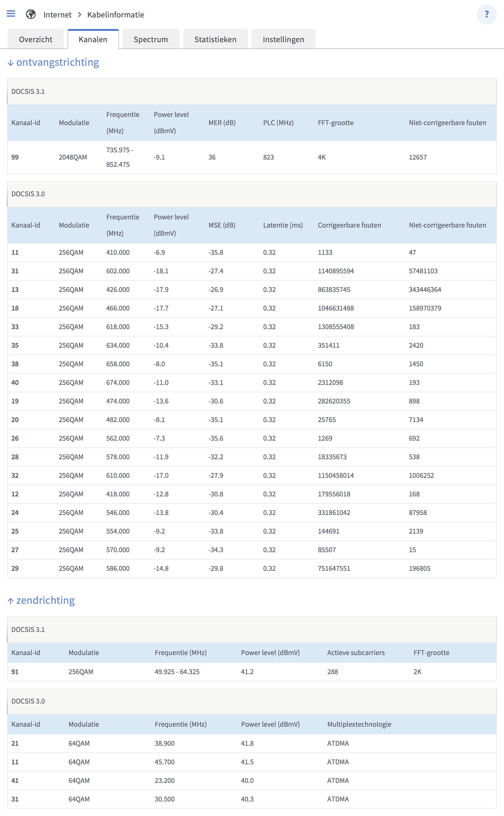The image size is (504, 816).
Task: Open the Instellingen tab
Action: click(283, 39)
